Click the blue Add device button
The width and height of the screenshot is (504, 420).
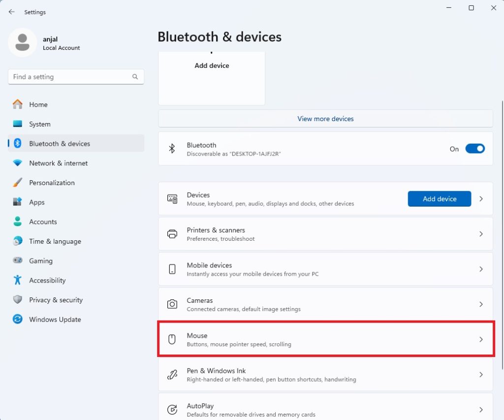pos(439,198)
